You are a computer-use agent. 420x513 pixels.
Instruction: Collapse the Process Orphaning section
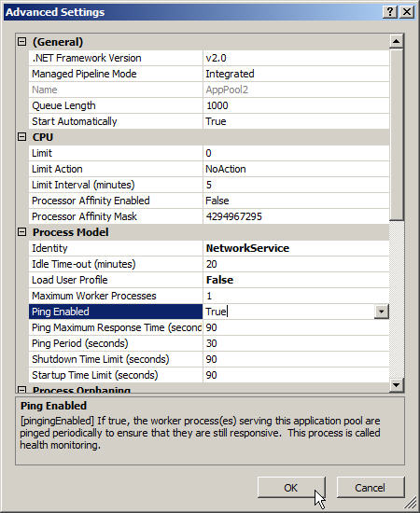click(x=21, y=389)
